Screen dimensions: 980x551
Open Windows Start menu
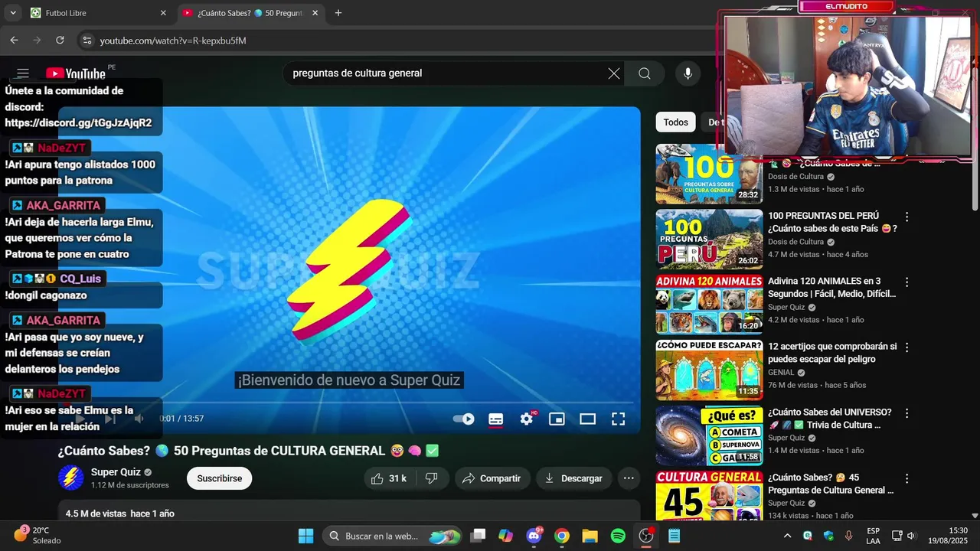coord(305,536)
